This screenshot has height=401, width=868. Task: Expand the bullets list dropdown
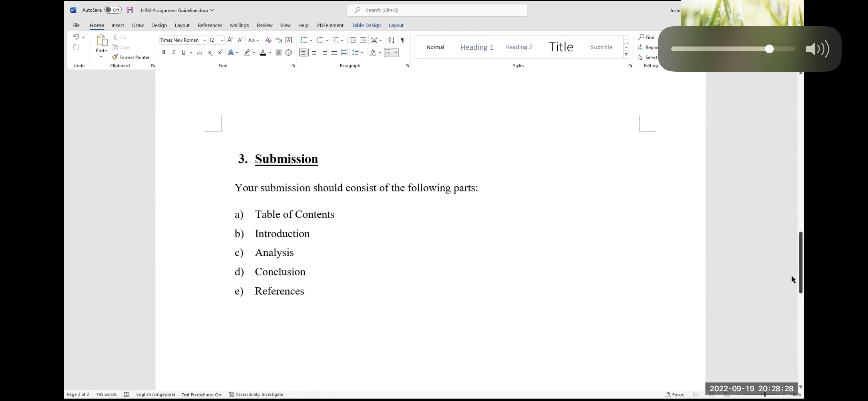pyautogui.click(x=311, y=40)
